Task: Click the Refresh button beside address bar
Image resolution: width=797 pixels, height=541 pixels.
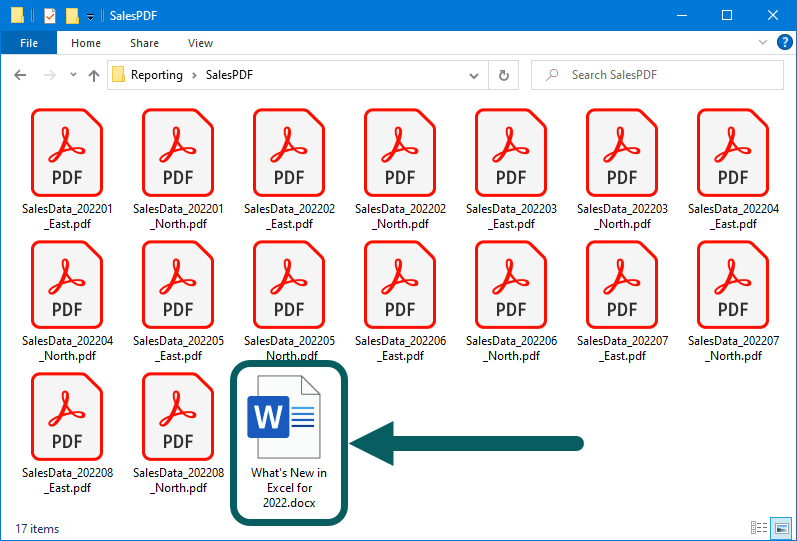Action: point(504,75)
